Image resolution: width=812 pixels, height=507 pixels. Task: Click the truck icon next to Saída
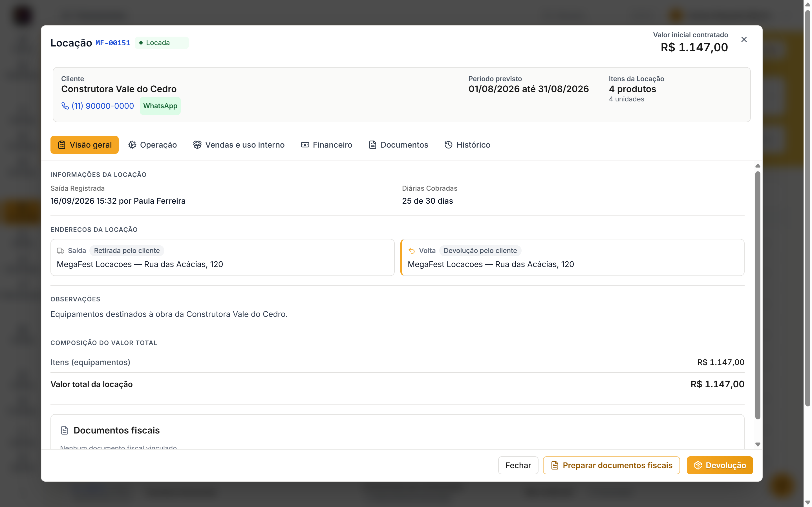click(x=60, y=251)
